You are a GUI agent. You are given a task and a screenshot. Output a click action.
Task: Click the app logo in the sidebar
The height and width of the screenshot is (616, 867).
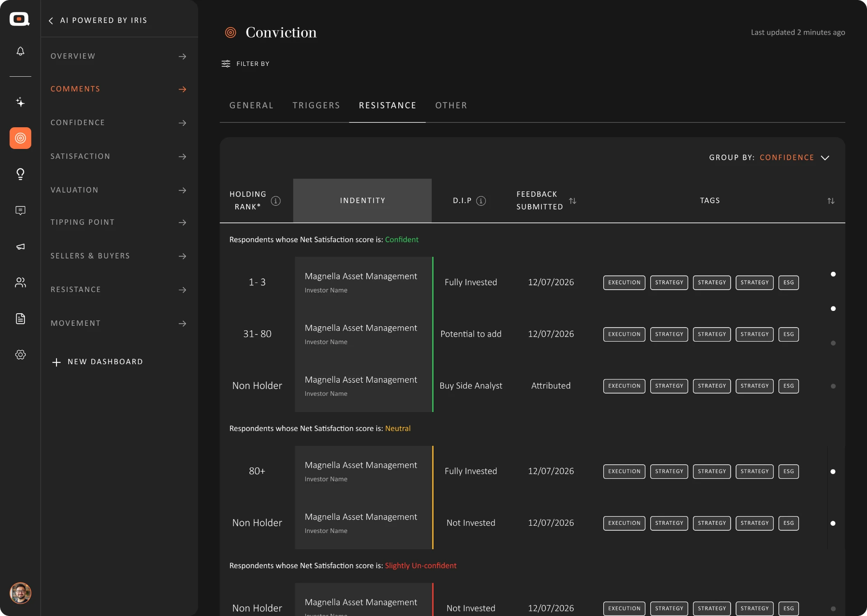[20, 19]
